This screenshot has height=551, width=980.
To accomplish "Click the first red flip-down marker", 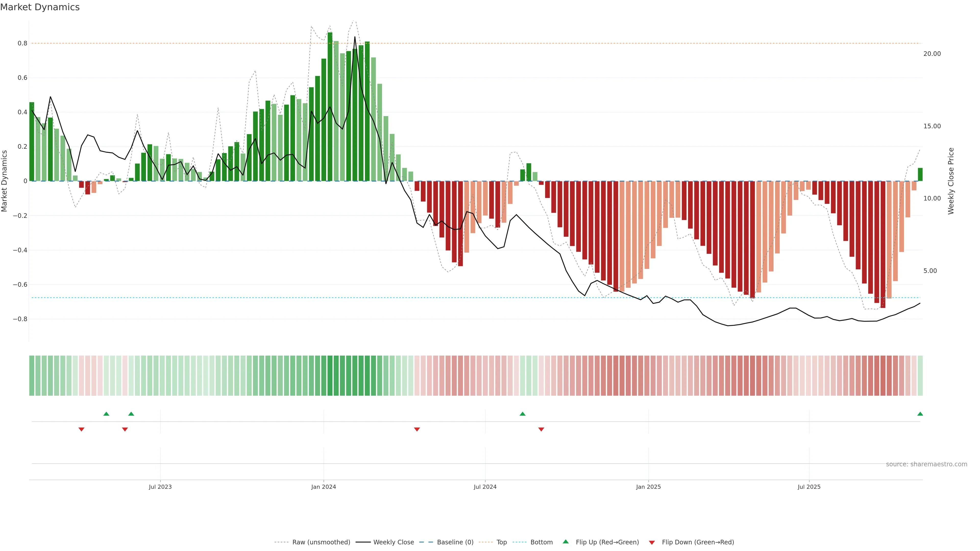I will point(81,429).
